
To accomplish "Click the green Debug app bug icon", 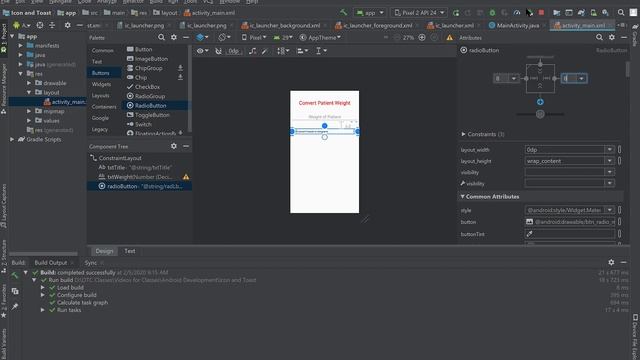I will click(492, 13).
